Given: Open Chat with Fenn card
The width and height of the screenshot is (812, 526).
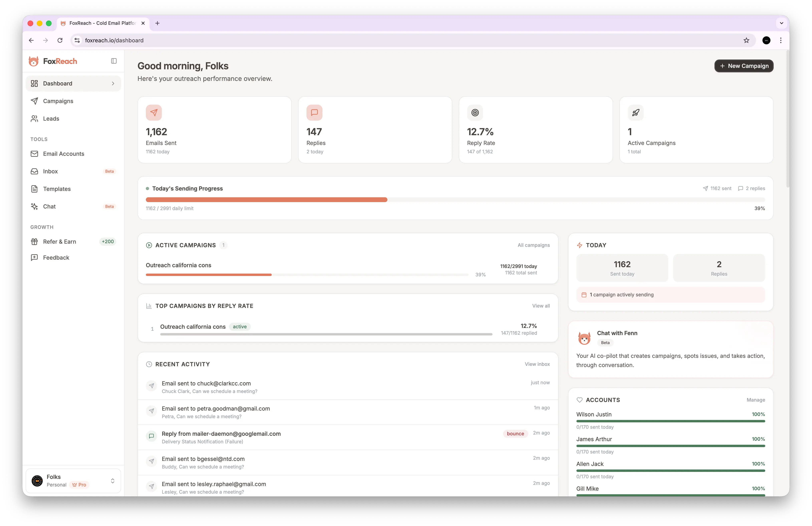Looking at the screenshot, I should point(670,349).
